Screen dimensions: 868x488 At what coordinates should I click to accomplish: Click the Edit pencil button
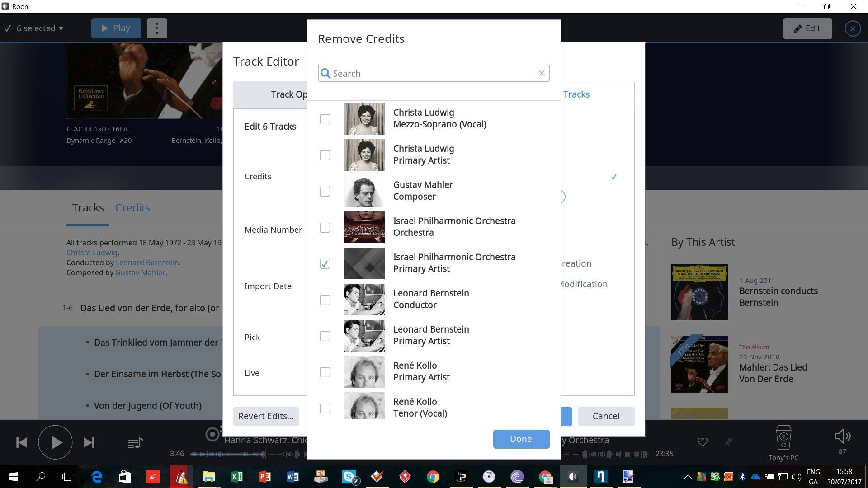[807, 28]
